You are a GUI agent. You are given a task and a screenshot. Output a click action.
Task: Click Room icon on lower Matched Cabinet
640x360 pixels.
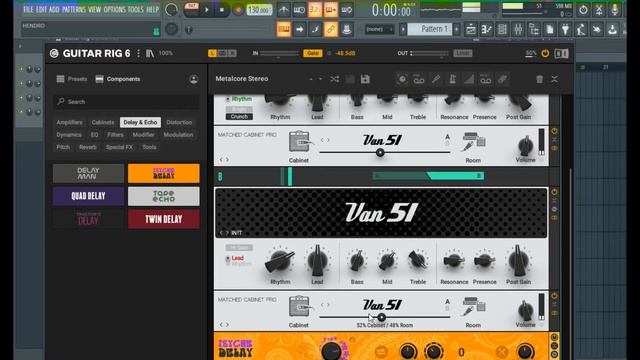473,307
